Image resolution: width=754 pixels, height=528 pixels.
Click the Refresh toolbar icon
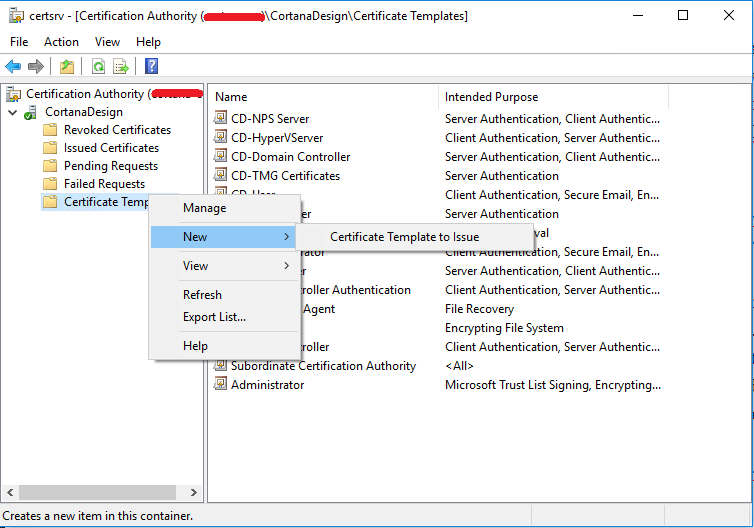[x=98, y=66]
